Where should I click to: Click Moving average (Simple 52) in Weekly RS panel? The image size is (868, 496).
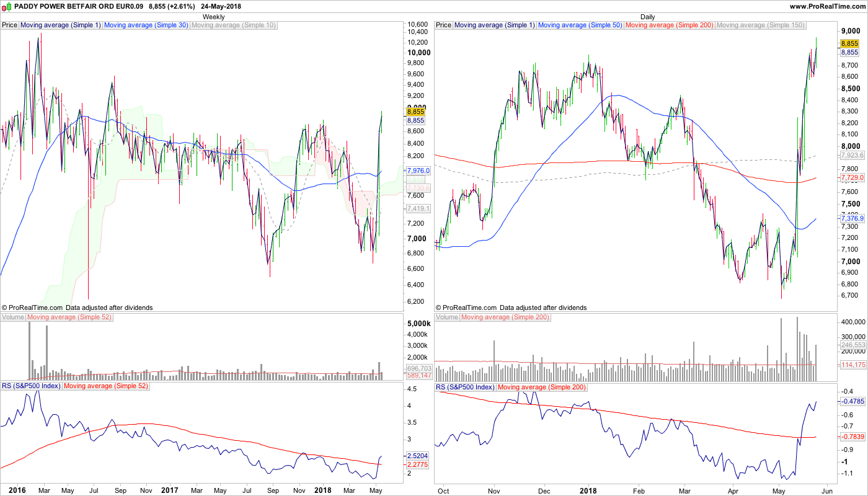(106, 387)
